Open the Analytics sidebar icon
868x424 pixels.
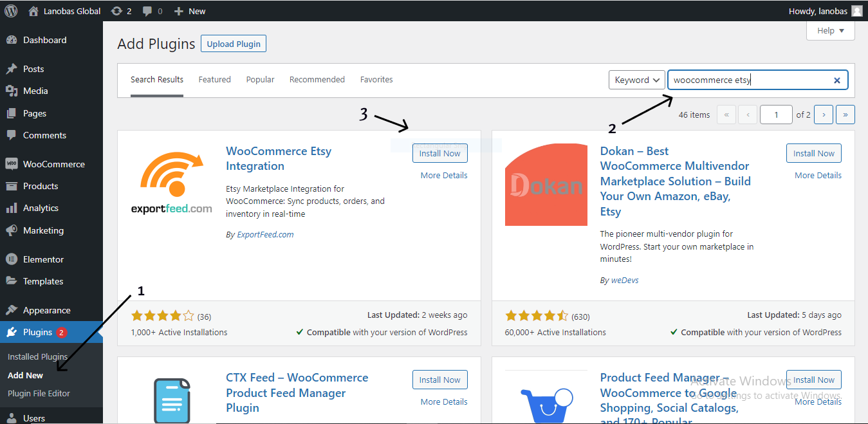(11, 208)
